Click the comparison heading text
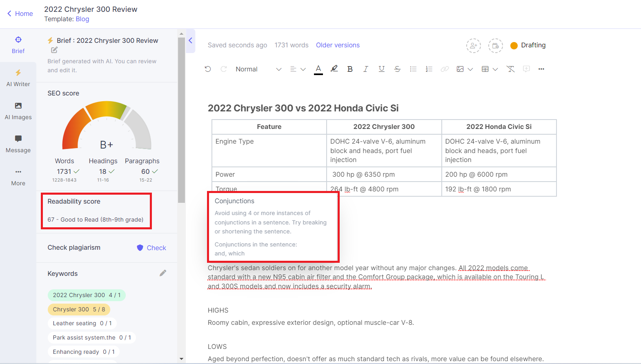 pos(303,108)
